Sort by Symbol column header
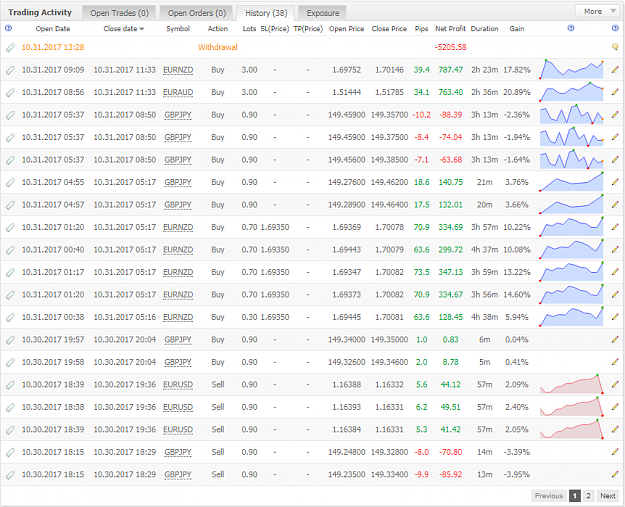The height and width of the screenshot is (507, 625). point(178,29)
